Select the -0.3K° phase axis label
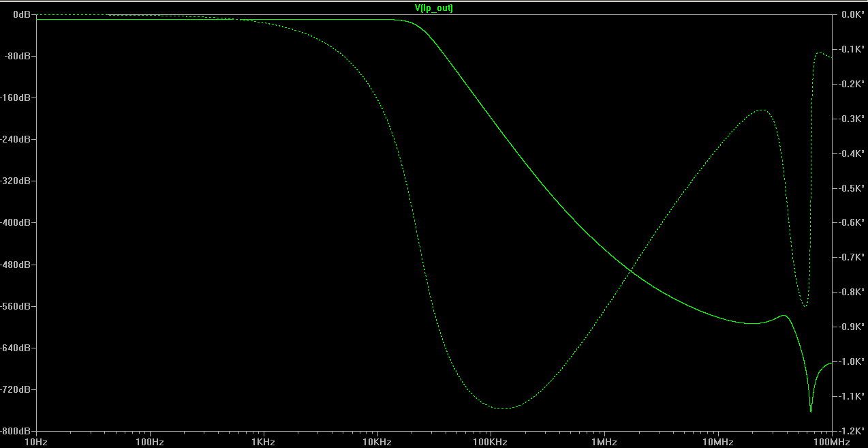Image resolution: width=868 pixels, height=448 pixels. point(852,119)
